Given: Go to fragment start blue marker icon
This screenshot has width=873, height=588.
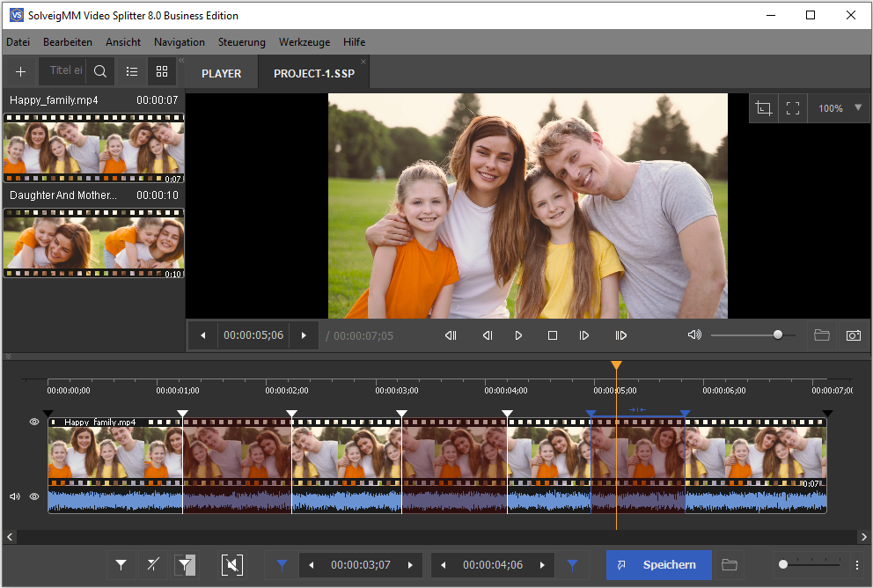Looking at the screenshot, I should pos(282,565).
